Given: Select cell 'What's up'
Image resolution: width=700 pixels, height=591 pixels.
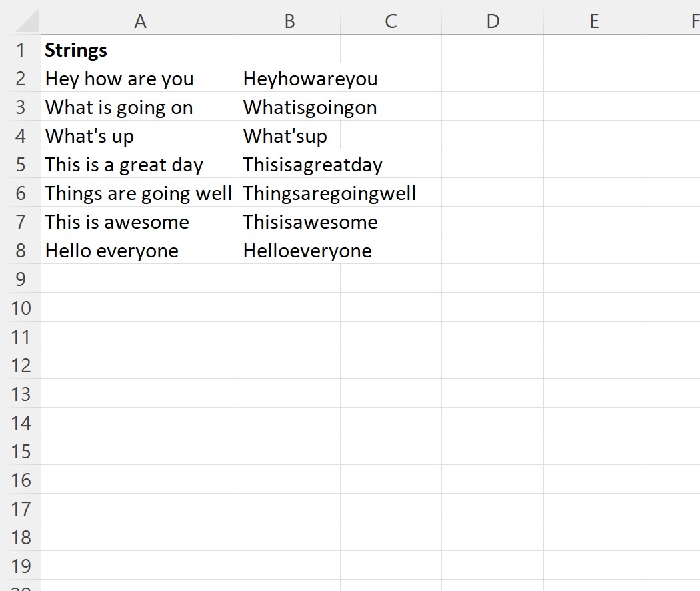Looking at the screenshot, I should click(140, 135).
